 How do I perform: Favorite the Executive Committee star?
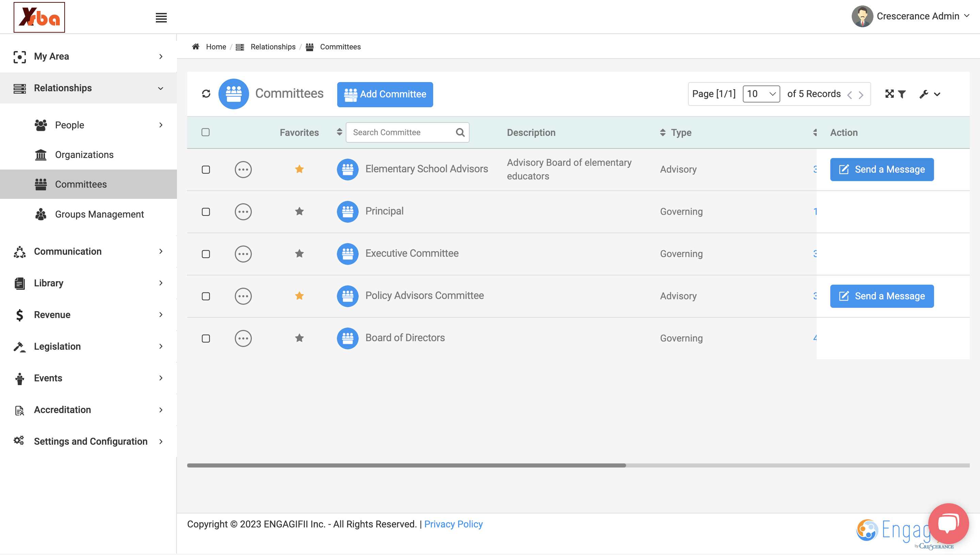pyautogui.click(x=299, y=253)
